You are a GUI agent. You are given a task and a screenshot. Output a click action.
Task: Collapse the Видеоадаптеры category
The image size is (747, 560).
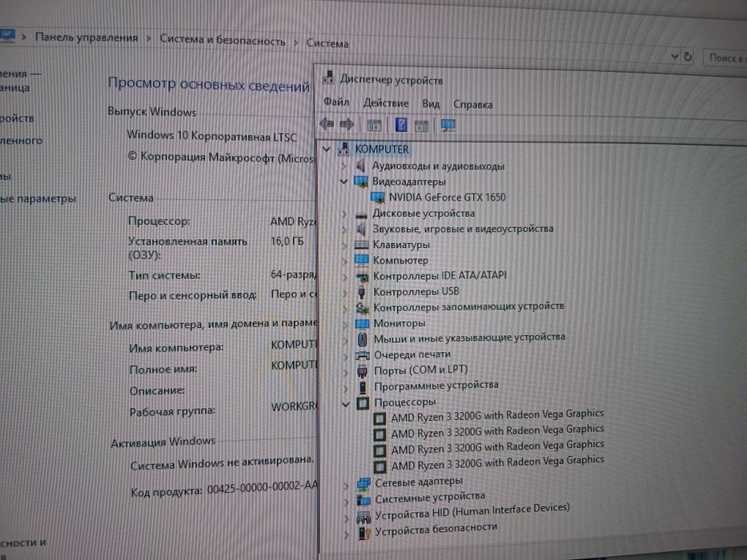pyautogui.click(x=343, y=182)
